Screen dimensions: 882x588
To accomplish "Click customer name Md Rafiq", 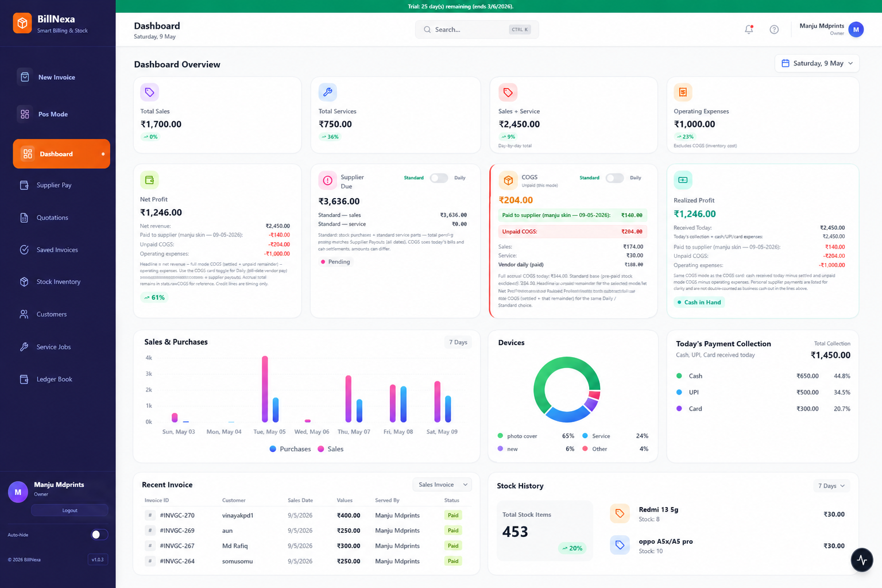I will point(235,546).
